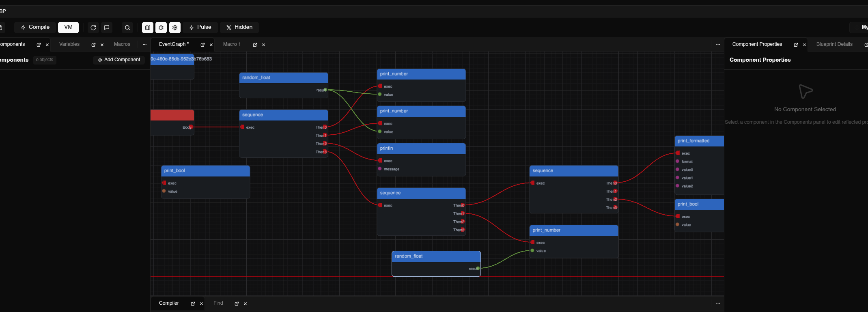Toggle the VM mode button
The width and height of the screenshot is (868, 312).
click(x=68, y=27)
